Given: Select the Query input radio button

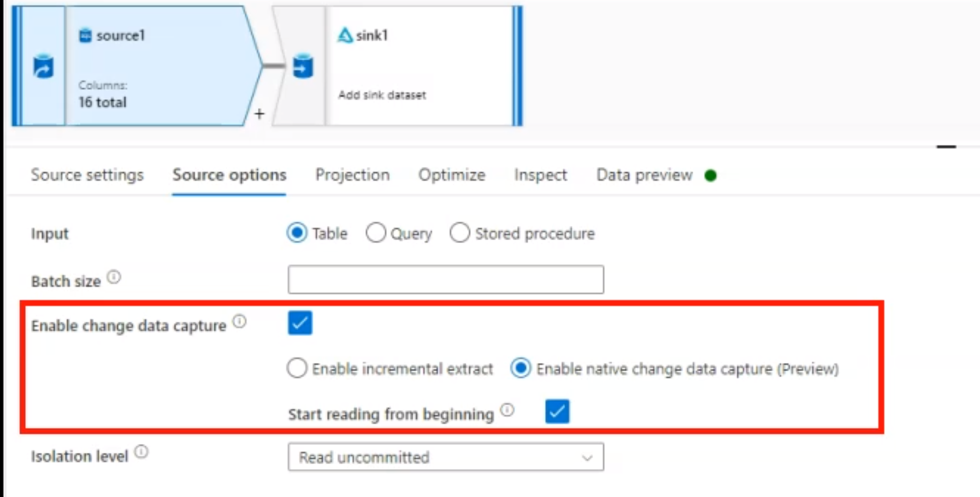Looking at the screenshot, I should (x=376, y=233).
